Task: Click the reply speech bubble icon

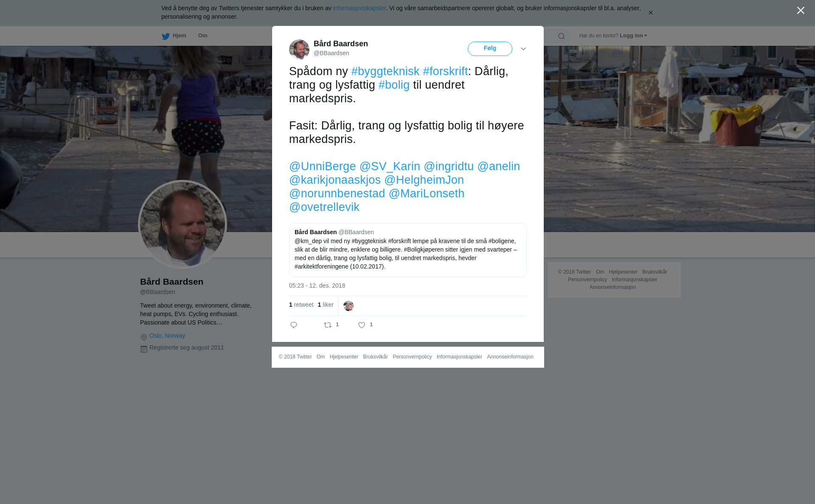Action: click(x=294, y=325)
